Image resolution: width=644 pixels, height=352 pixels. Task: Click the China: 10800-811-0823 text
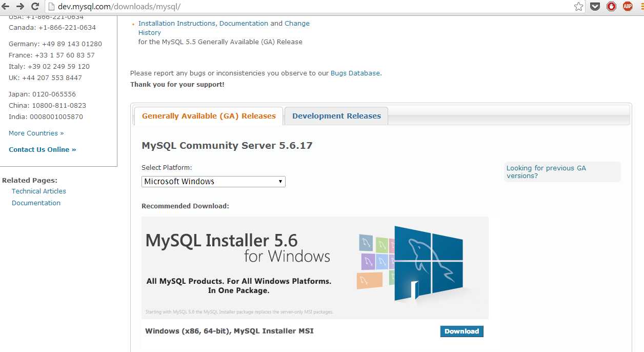click(47, 106)
